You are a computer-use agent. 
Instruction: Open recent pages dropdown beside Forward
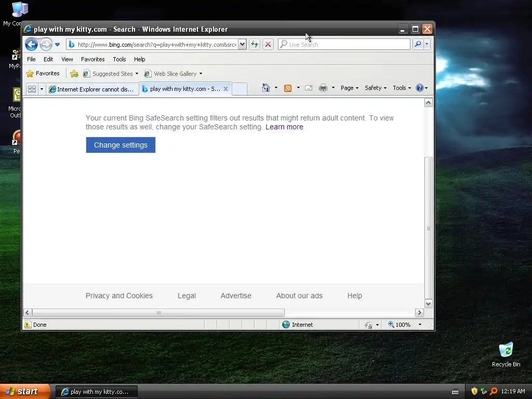point(57,45)
